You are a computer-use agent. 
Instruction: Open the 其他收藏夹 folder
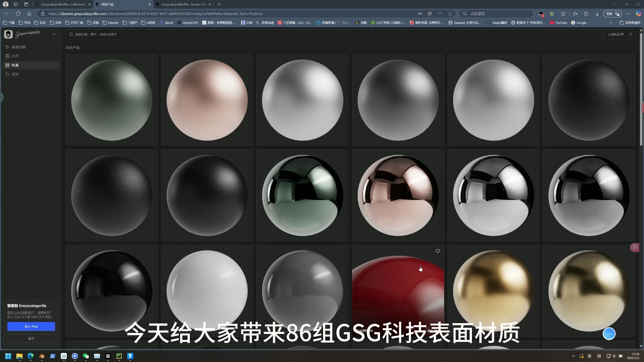(x=630, y=23)
